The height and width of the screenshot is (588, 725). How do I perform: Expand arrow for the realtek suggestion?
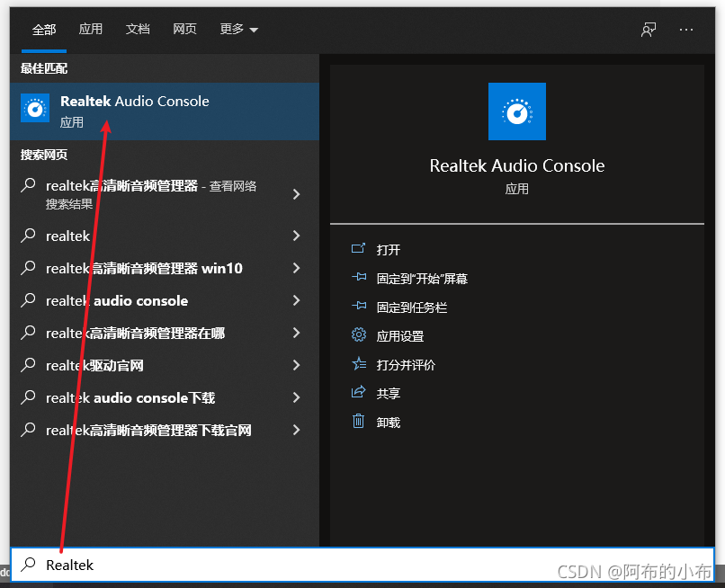296,236
